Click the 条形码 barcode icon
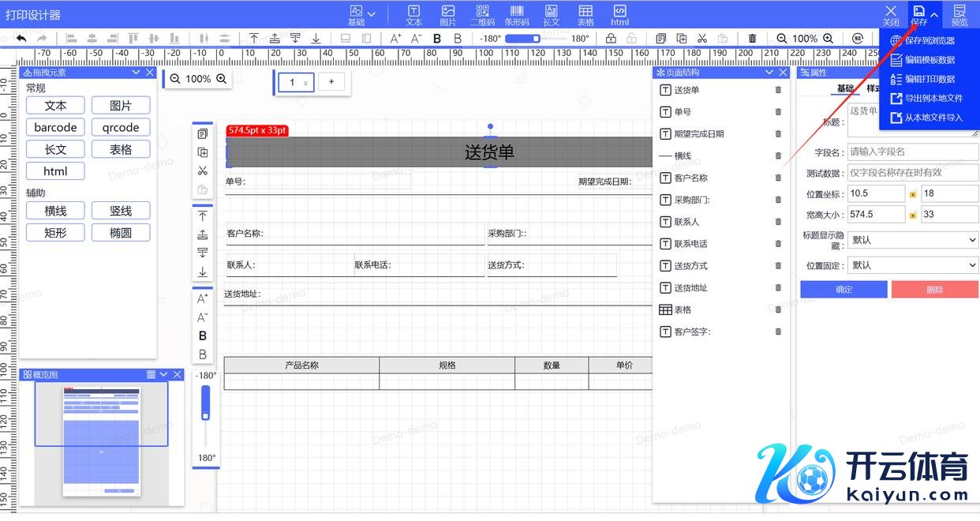This screenshot has width=980, height=521. click(517, 15)
